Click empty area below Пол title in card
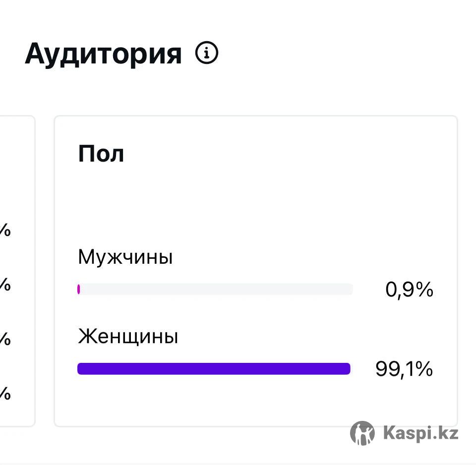The height and width of the screenshot is (465, 476). pyautogui.click(x=248, y=203)
